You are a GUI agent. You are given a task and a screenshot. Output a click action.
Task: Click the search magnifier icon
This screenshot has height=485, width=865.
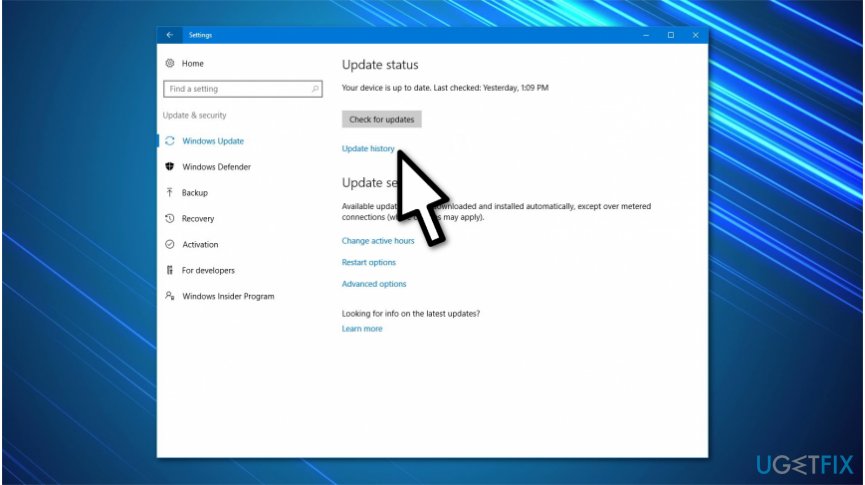[x=315, y=88]
